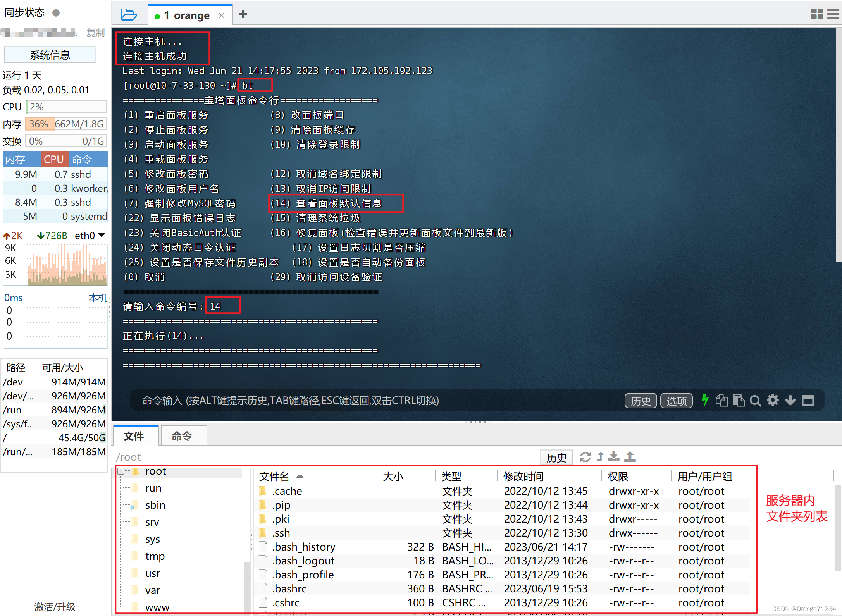Select the orange session tab
Screen dimensions: 842x616
pyautogui.click(x=187, y=15)
